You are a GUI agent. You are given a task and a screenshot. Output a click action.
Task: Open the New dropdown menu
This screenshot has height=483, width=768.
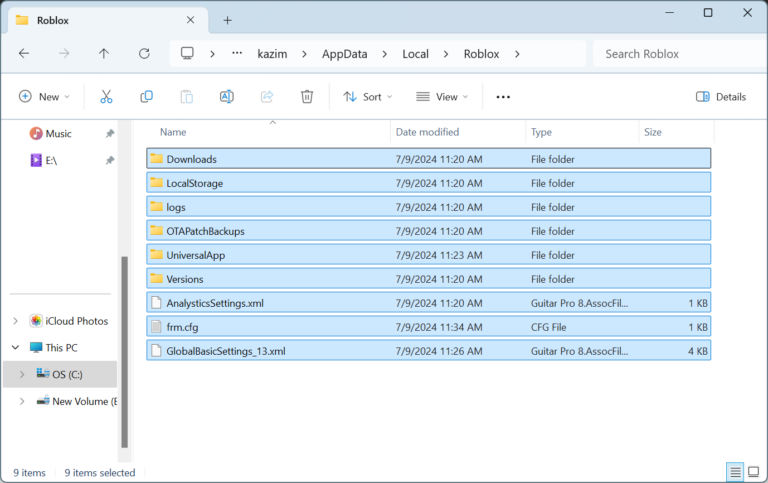pos(44,97)
